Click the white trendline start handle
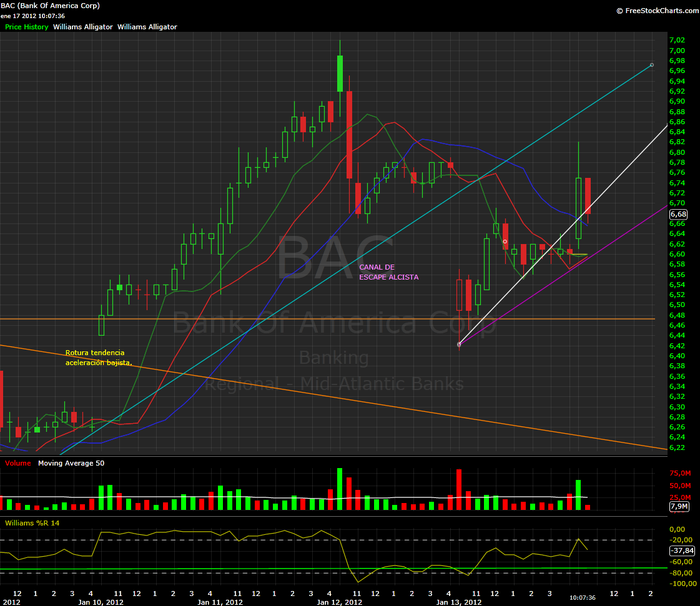 coord(459,345)
